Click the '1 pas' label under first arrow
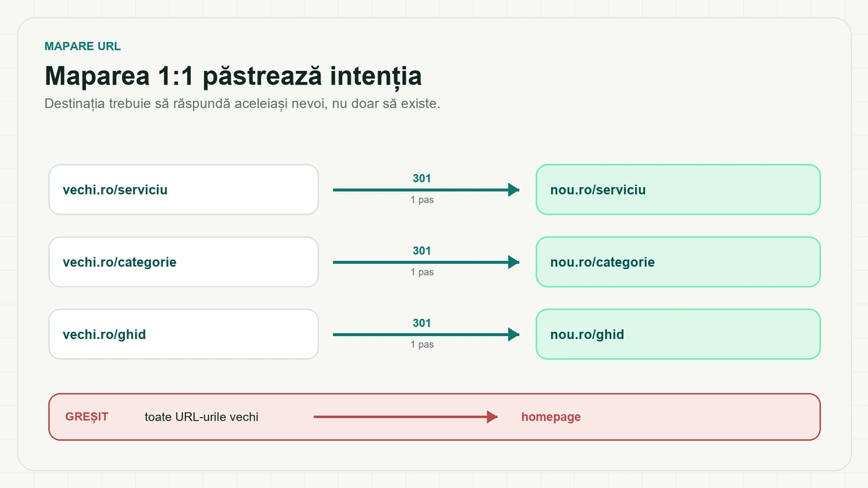 422,200
